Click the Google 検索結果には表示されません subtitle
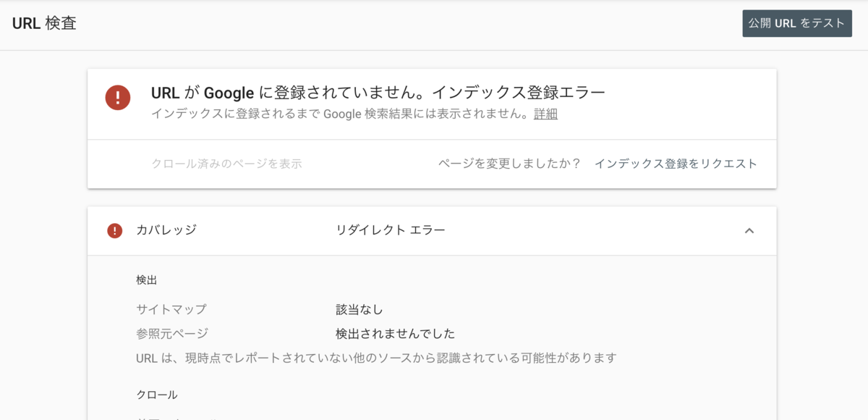The height and width of the screenshot is (420, 868). click(340, 114)
